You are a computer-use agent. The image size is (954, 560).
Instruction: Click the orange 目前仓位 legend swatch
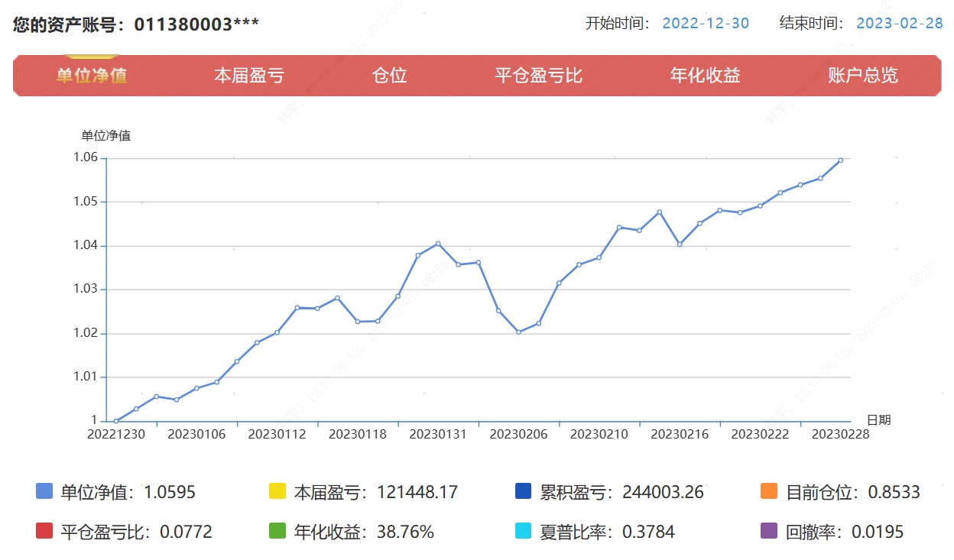pos(770,491)
